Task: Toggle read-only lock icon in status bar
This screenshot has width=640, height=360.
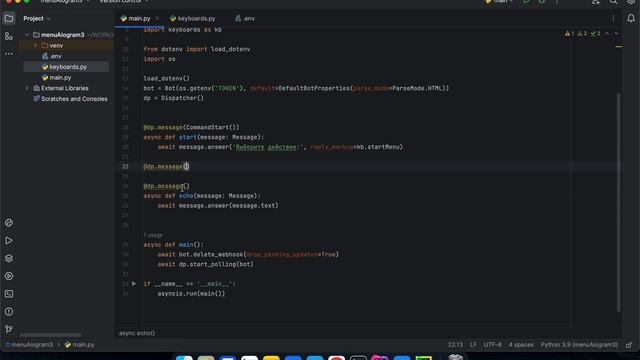Action: (x=629, y=345)
